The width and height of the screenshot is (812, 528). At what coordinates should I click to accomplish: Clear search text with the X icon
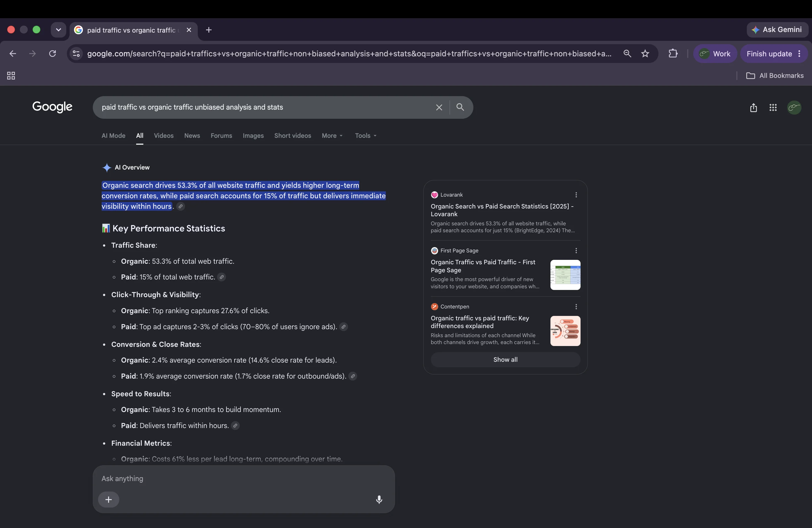coord(439,107)
